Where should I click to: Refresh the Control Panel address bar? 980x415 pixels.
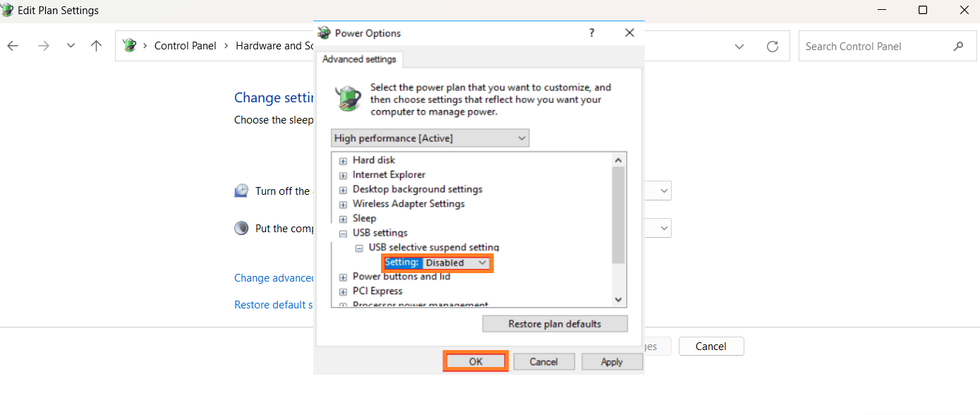click(773, 46)
